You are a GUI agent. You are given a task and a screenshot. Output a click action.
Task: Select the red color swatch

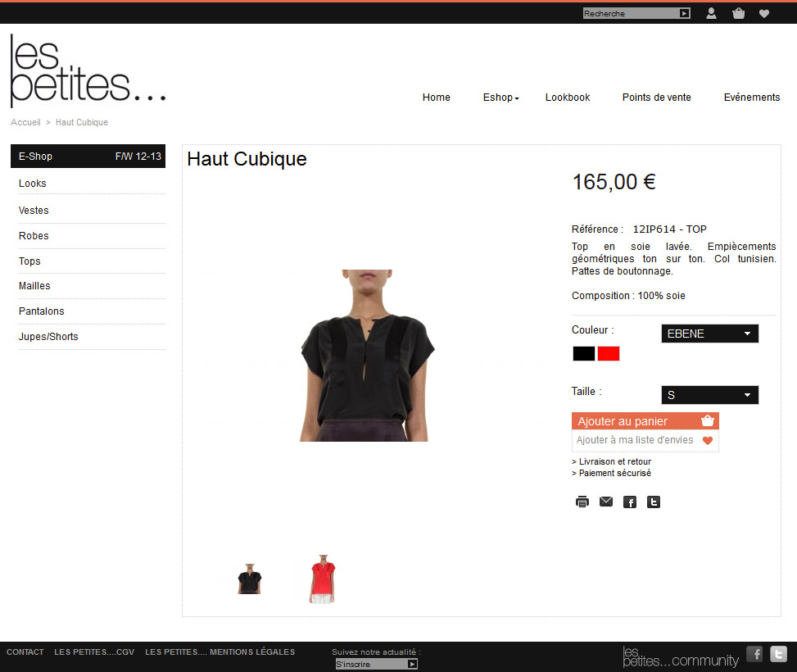(609, 353)
